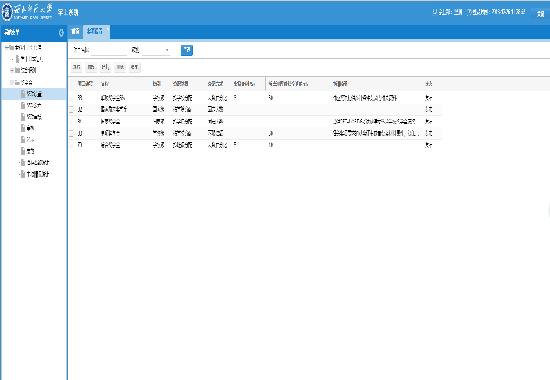Open the dropdown filter next to the search button
Screen dimensions: 550x380
point(156,51)
